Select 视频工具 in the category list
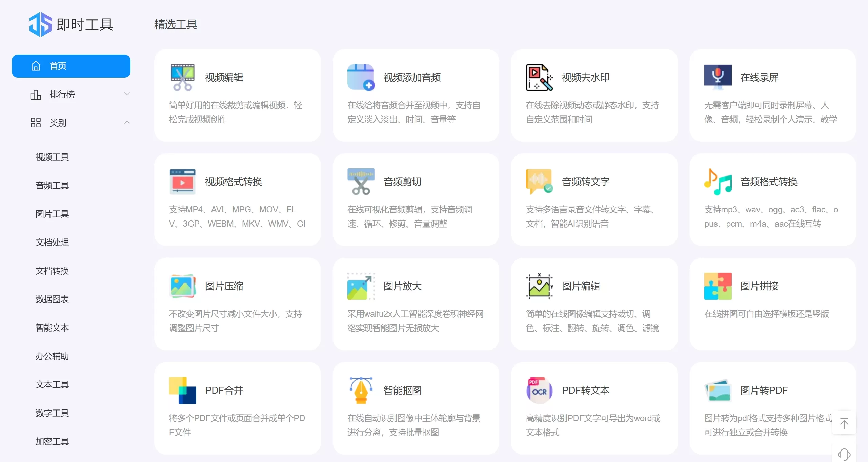This screenshot has width=868, height=462. (52, 157)
